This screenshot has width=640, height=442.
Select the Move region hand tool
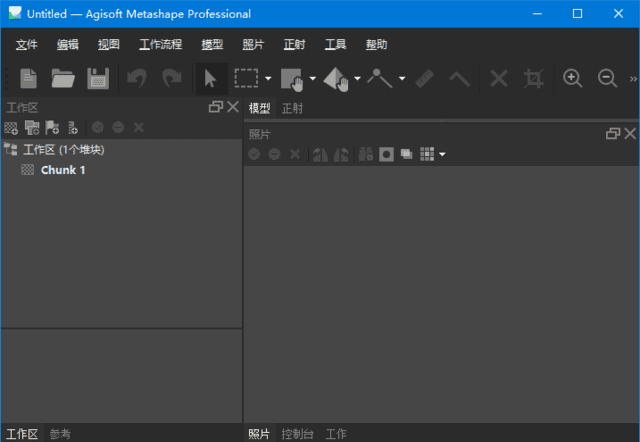pos(292,79)
